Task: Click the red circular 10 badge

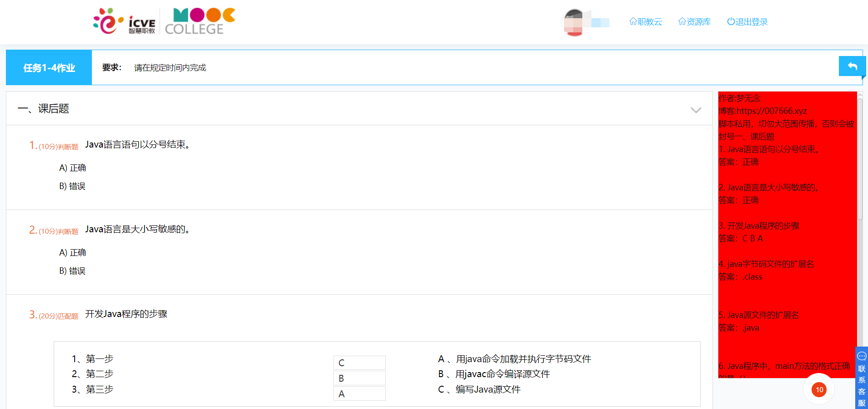Action: click(x=819, y=389)
